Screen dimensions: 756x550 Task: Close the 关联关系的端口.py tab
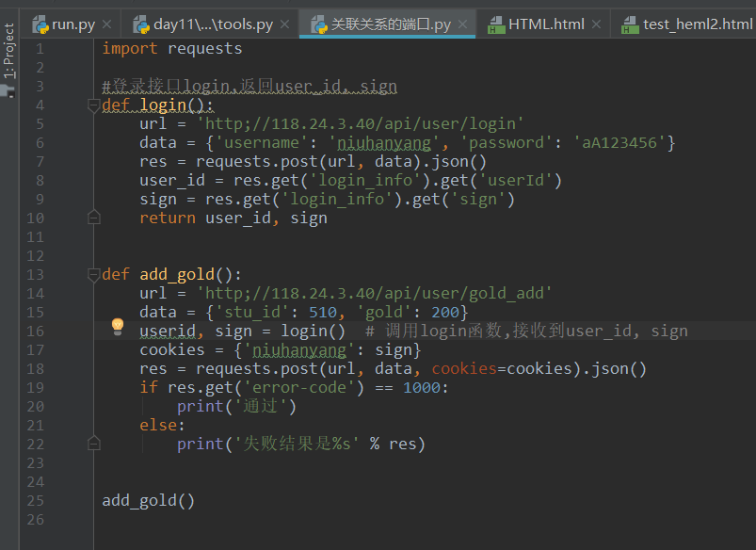[463, 24]
